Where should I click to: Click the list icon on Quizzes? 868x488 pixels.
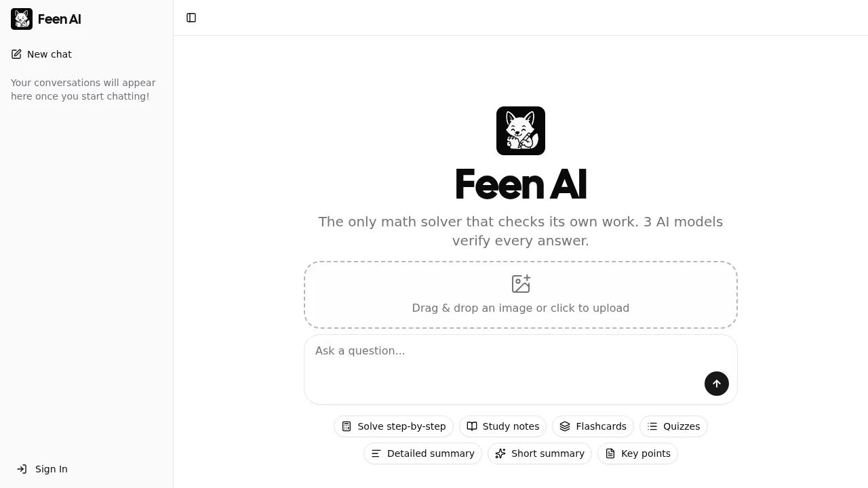(654, 426)
